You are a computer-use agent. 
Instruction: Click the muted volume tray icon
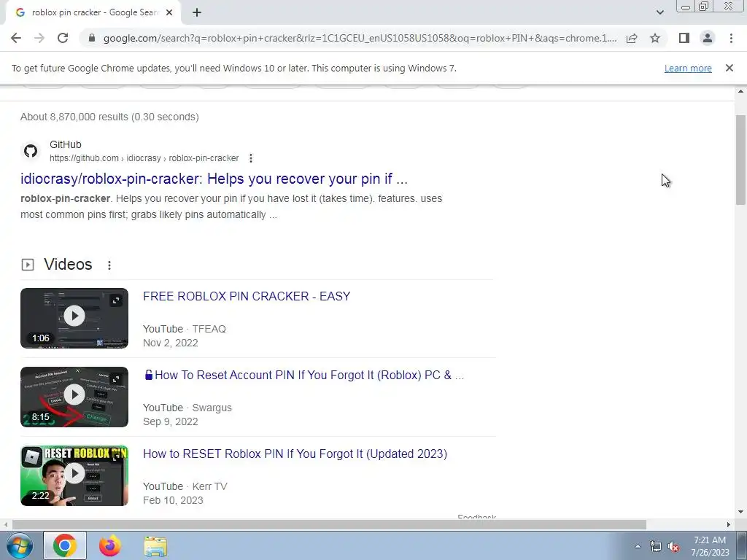(x=673, y=547)
